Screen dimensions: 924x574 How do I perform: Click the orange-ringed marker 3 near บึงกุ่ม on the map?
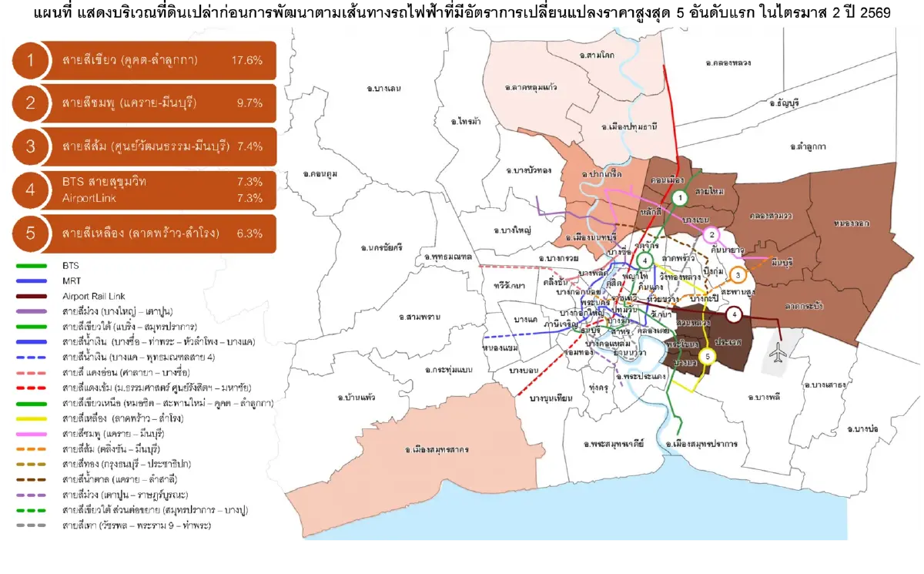[x=737, y=275]
